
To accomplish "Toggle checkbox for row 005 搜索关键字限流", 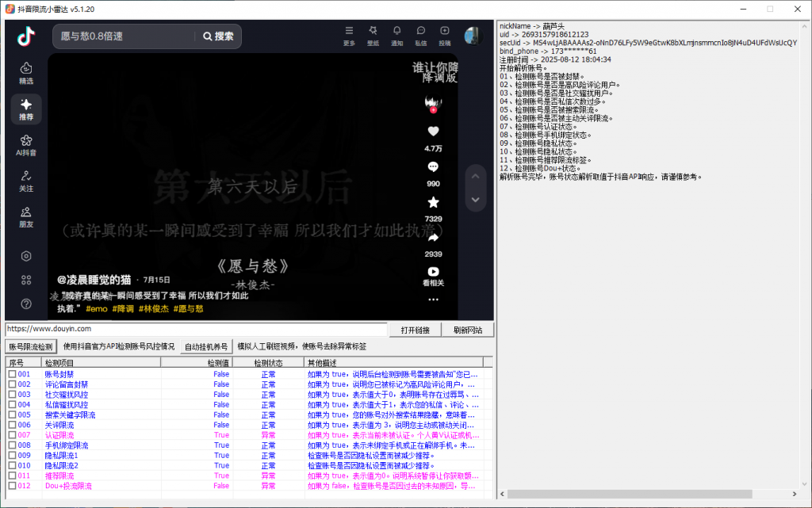I will (12, 415).
